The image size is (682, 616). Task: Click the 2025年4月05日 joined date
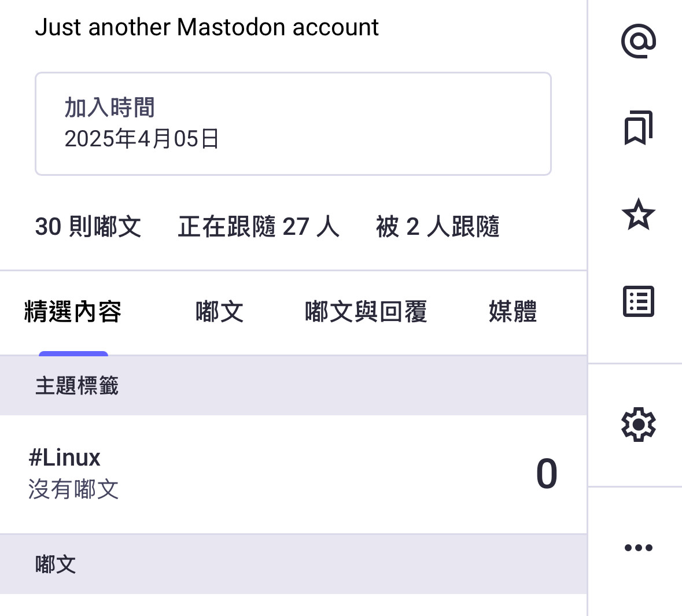pyautogui.click(x=142, y=139)
